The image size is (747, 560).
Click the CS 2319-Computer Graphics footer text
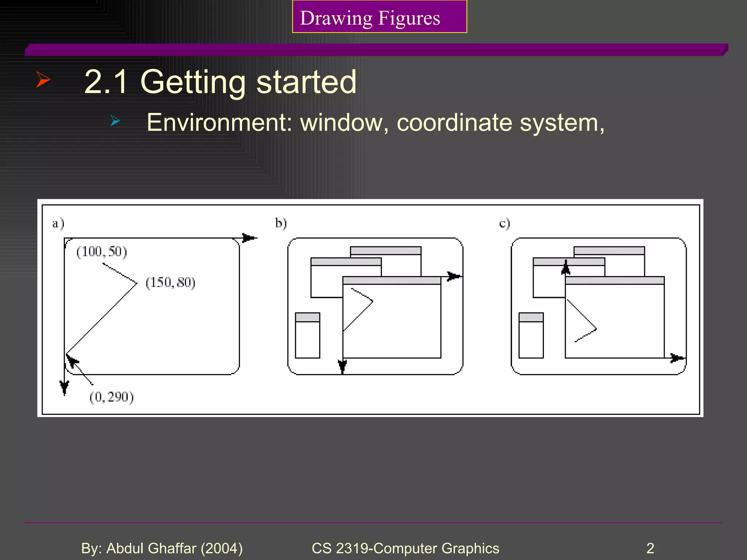coord(405,548)
